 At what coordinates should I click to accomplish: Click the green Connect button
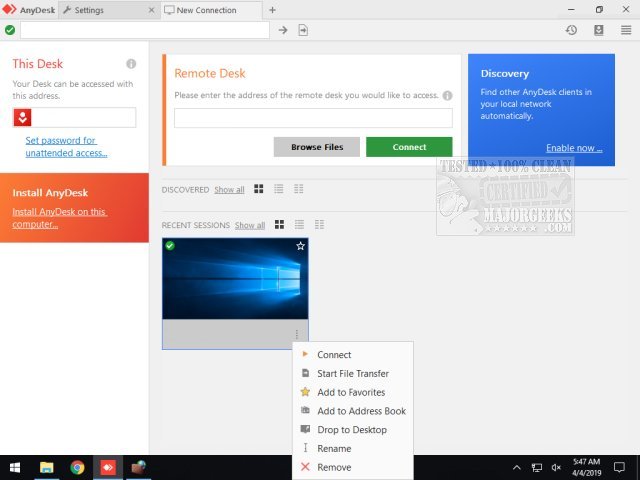coord(409,147)
